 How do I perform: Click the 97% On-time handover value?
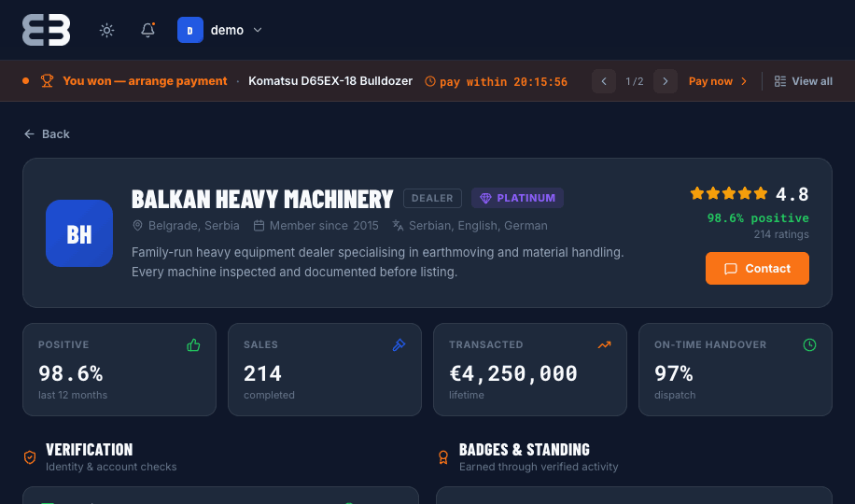coord(673,373)
